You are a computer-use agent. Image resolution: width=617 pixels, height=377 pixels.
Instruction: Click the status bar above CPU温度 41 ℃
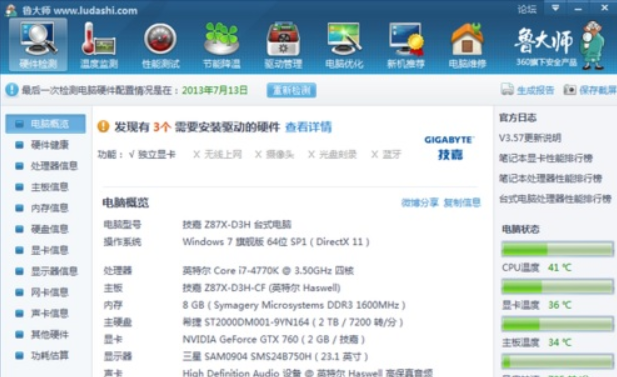(557, 249)
